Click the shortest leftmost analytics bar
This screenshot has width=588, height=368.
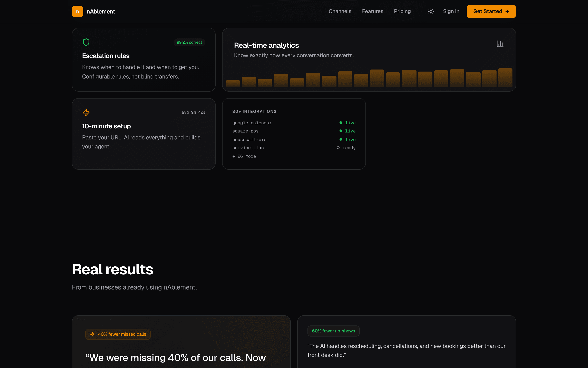point(233,83)
